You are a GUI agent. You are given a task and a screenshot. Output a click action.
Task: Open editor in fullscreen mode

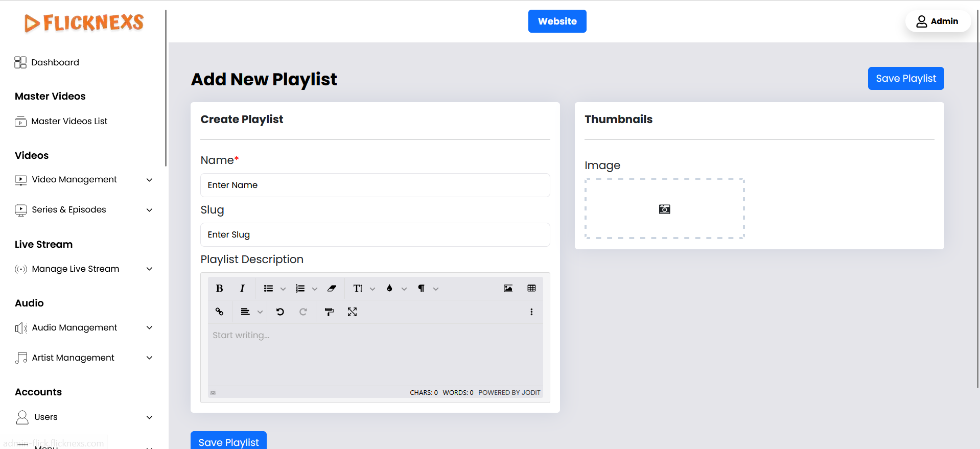coord(352,312)
